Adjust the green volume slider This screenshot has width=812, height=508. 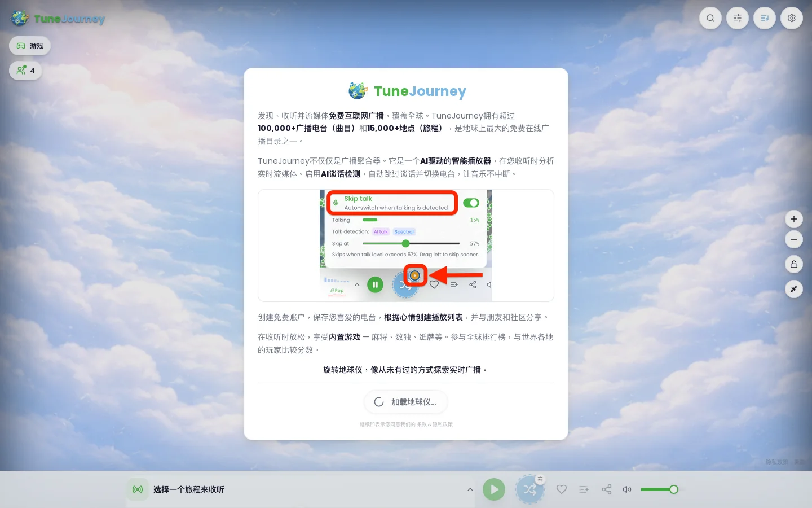(659, 489)
